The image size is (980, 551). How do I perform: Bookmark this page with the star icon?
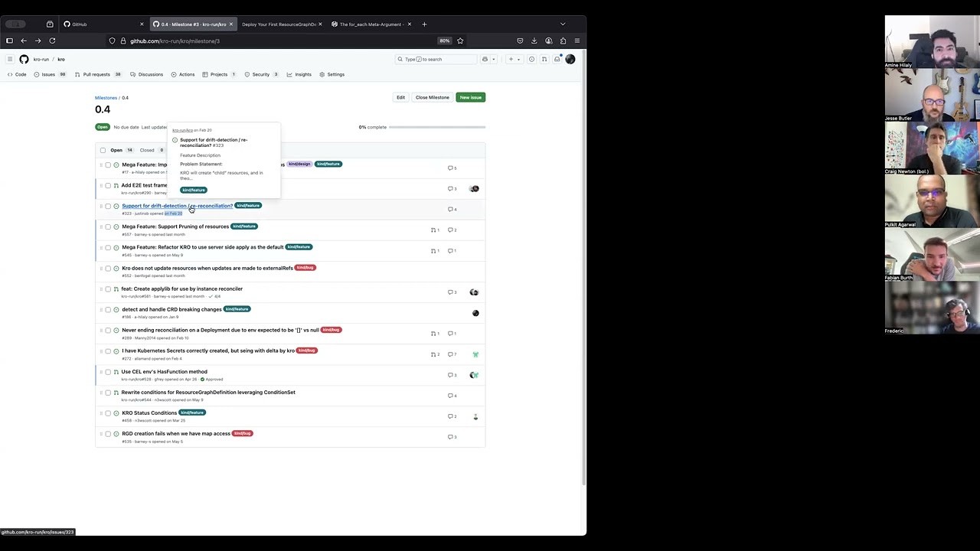(460, 41)
